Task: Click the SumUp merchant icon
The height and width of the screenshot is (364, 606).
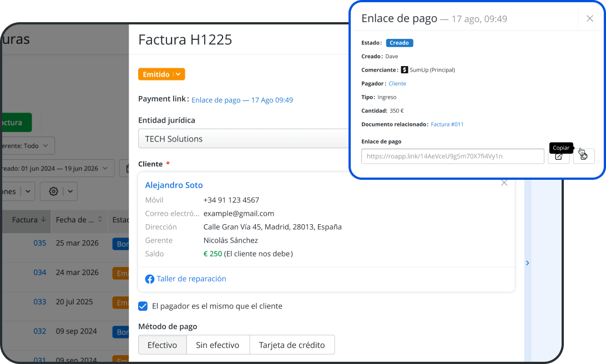Action: 404,70
